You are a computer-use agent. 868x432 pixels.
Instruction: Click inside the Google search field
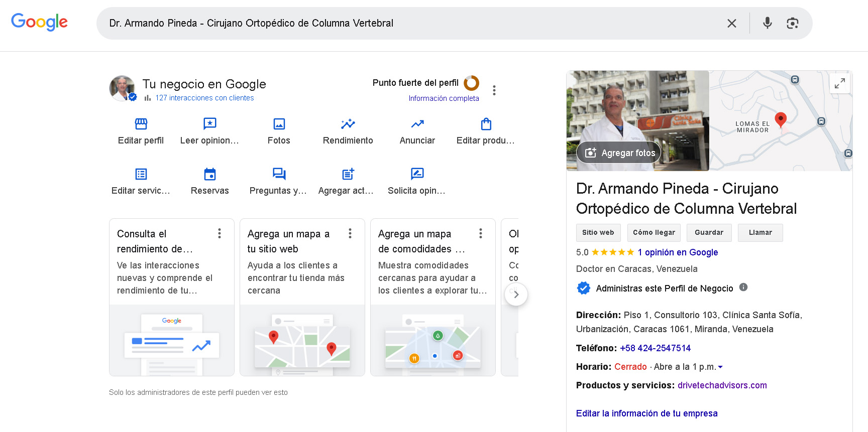pyautogui.click(x=402, y=23)
